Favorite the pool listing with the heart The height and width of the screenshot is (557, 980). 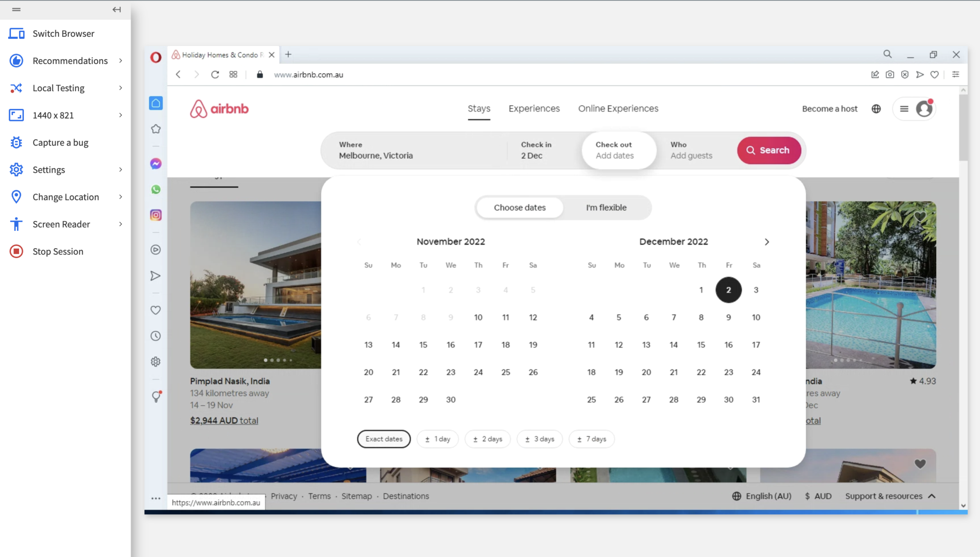coord(920,217)
